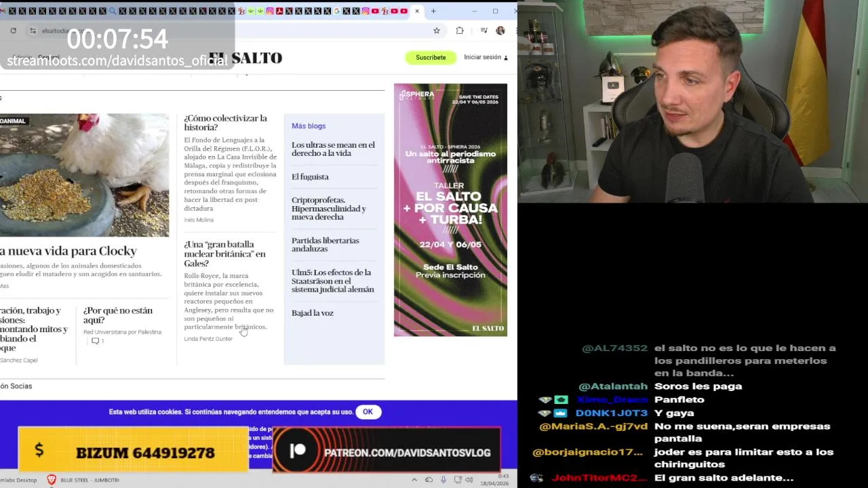868x488 pixels.
Task: Open 'Los ultras se mean en el derecho a la vida'
Action: [x=333, y=149]
